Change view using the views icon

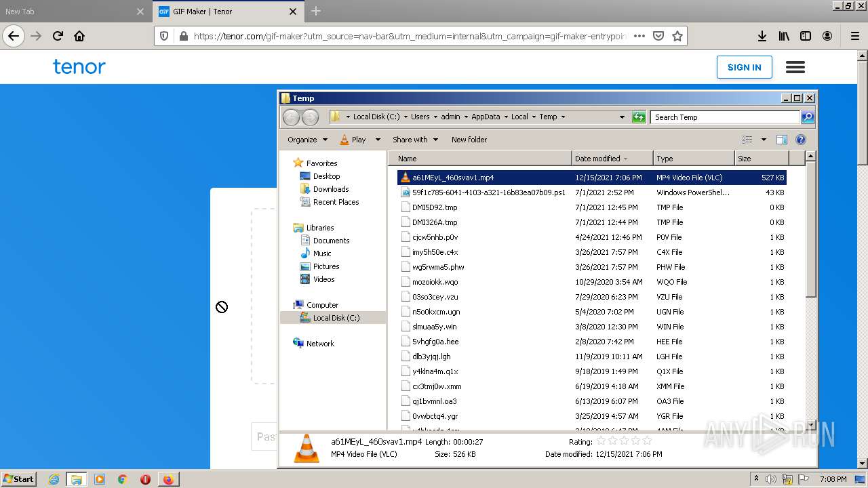click(747, 140)
